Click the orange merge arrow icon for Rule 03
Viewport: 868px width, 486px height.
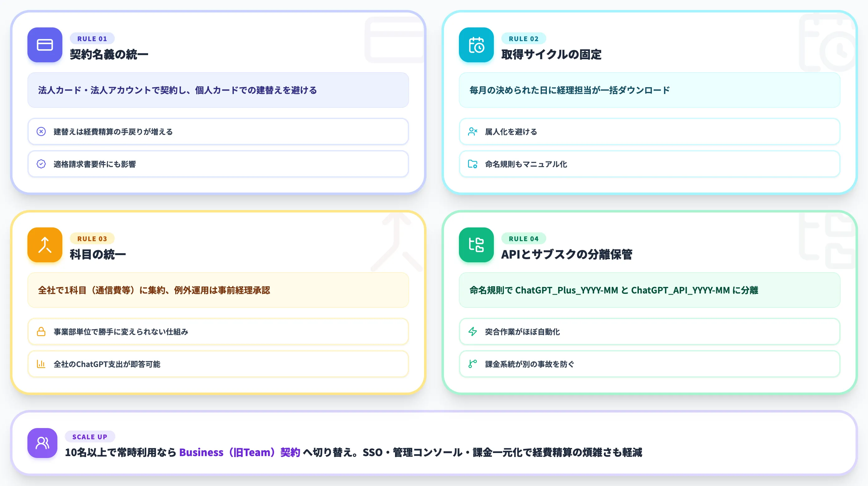pyautogui.click(x=45, y=245)
